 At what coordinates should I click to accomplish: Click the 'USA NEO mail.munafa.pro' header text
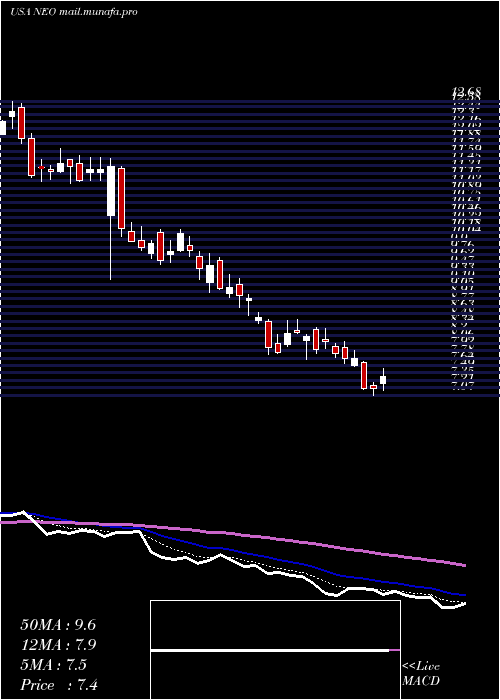click(x=74, y=12)
